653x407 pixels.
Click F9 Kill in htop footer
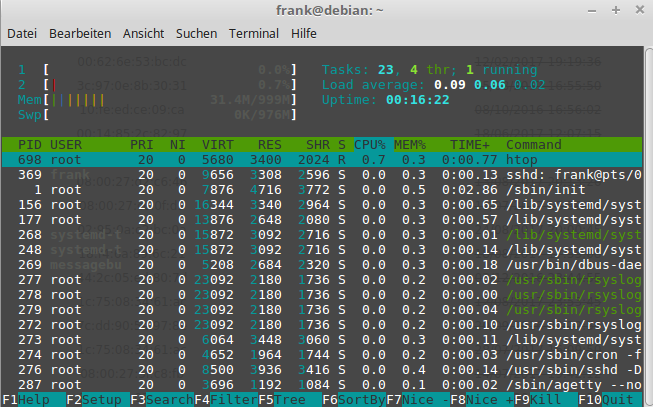(546, 400)
